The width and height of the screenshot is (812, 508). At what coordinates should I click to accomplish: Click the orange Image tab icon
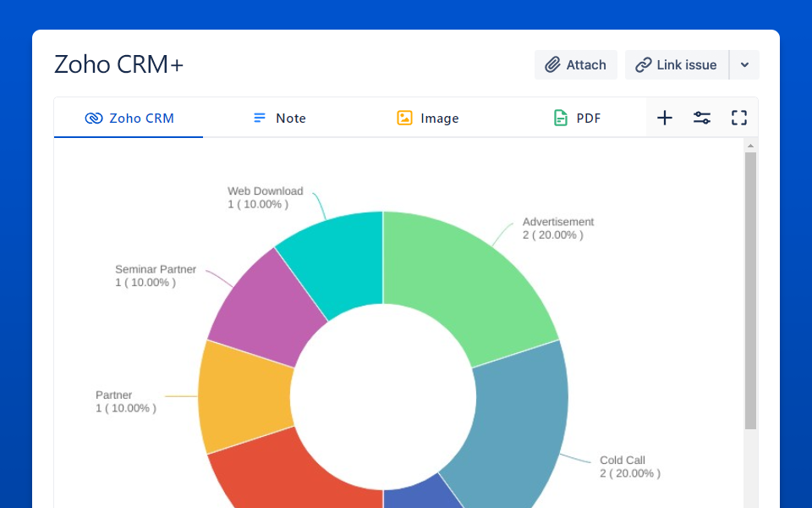[404, 119]
